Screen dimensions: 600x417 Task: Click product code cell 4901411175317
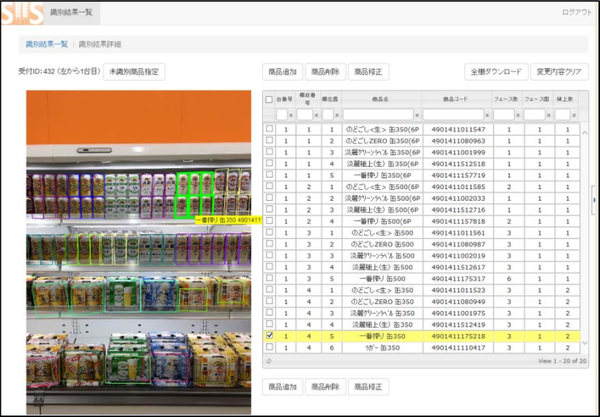click(458, 279)
